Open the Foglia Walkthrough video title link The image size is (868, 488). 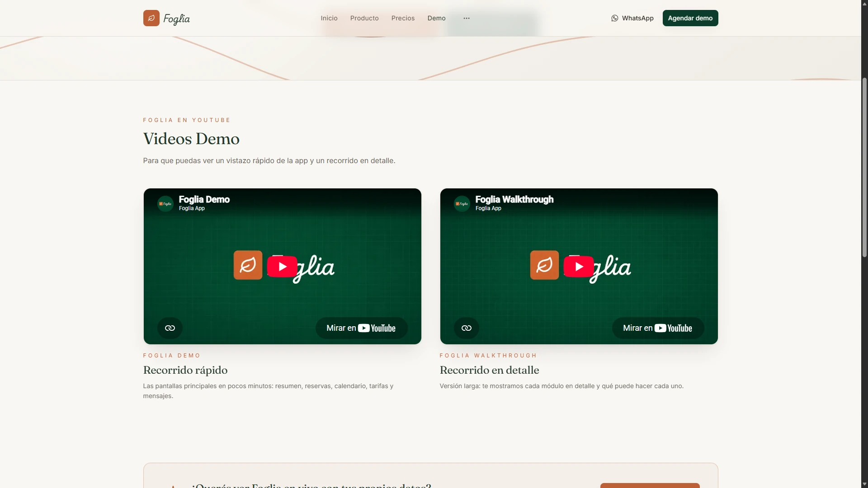(514, 199)
